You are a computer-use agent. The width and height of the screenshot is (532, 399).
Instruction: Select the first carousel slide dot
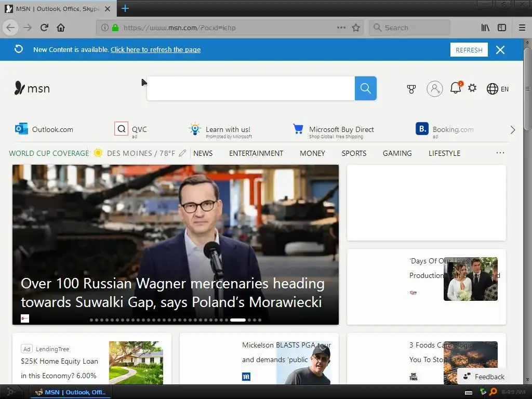tap(91, 320)
